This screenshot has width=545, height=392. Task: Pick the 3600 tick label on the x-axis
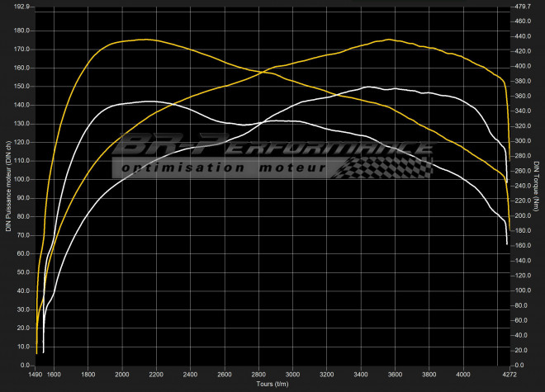(395, 373)
